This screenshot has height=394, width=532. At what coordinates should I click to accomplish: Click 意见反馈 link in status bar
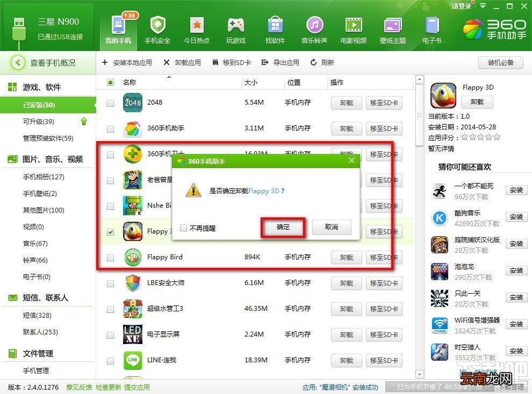[x=78, y=387]
